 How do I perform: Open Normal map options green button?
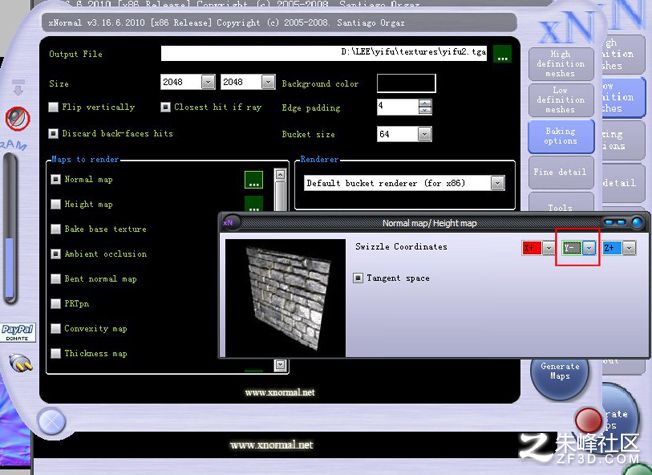[254, 180]
